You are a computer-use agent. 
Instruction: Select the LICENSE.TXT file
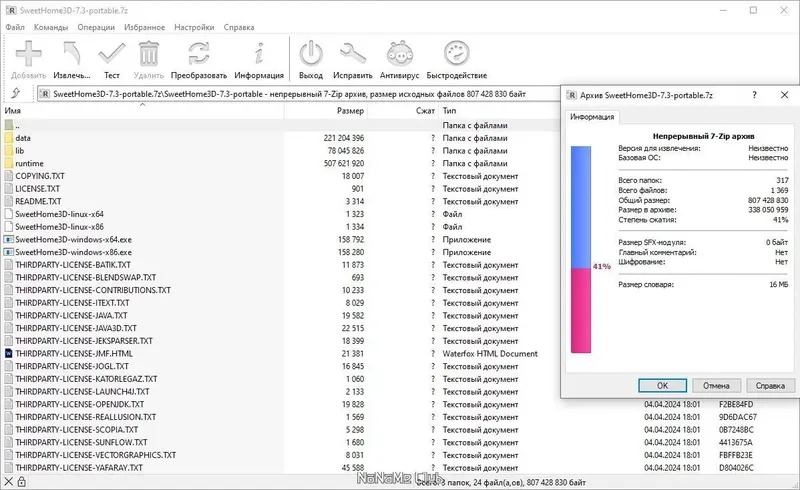[x=37, y=189]
